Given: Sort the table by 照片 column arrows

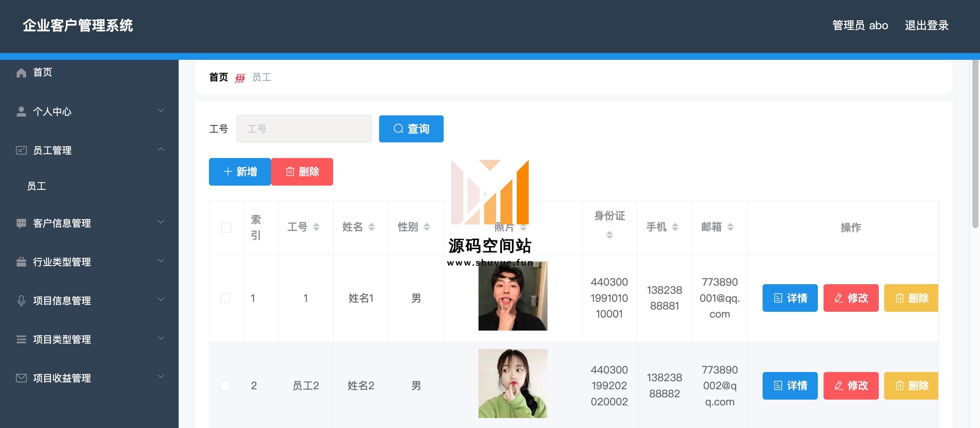Looking at the screenshot, I should 523,227.
